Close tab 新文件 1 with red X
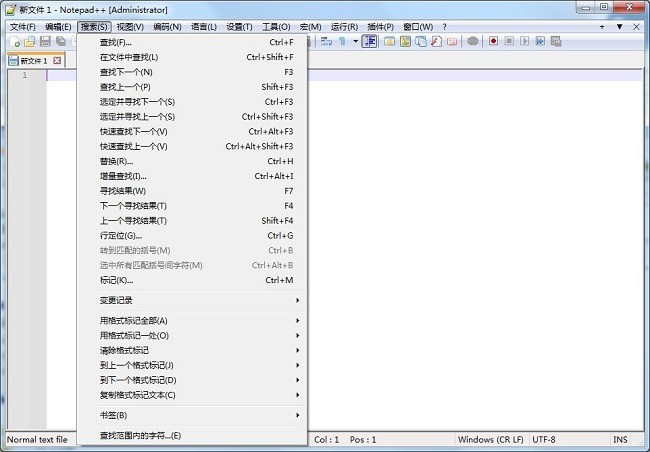The height and width of the screenshot is (452, 650). click(x=57, y=61)
